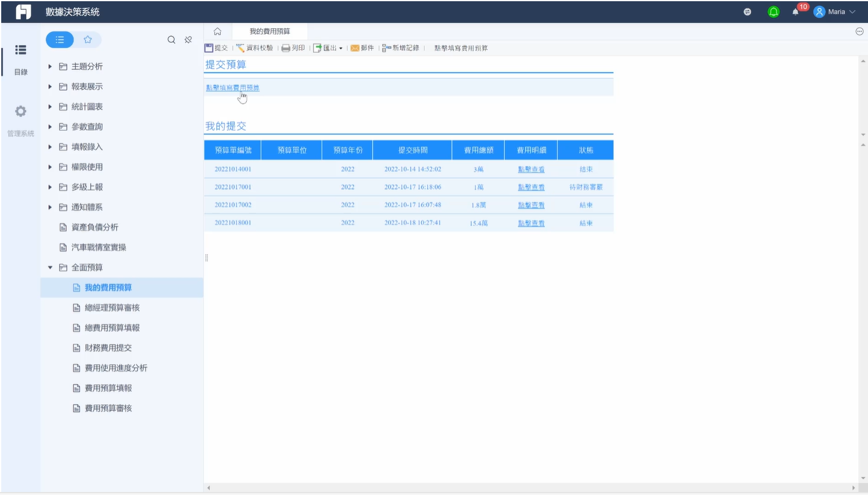The image size is (868, 495).
Task: Open 管理系統 gear in the sidebar
Action: pyautogui.click(x=20, y=121)
